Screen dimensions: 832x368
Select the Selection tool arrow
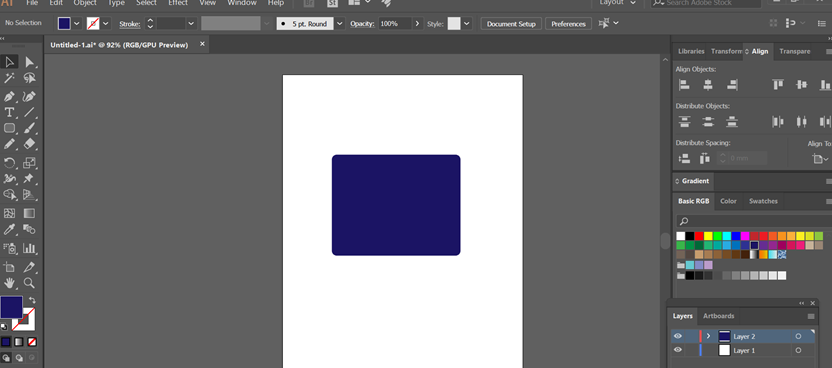(10, 63)
